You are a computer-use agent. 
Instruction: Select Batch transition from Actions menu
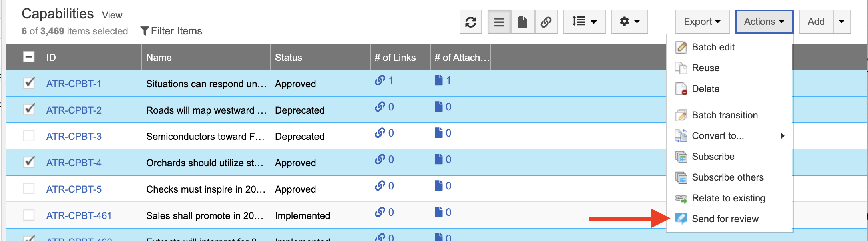[x=724, y=115]
